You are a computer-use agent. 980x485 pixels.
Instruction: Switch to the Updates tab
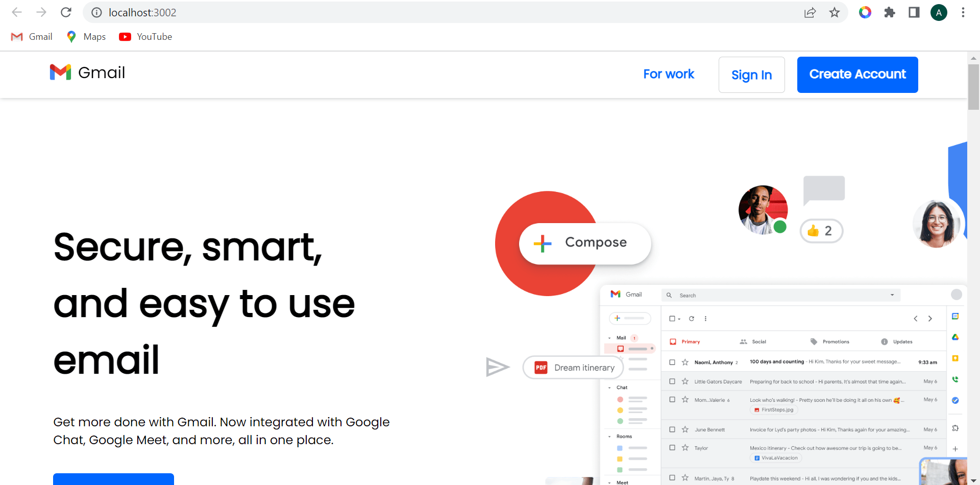click(x=897, y=342)
